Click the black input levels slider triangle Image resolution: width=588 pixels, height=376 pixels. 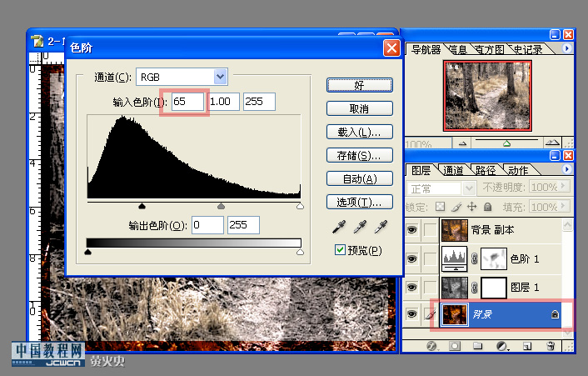[x=142, y=206]
